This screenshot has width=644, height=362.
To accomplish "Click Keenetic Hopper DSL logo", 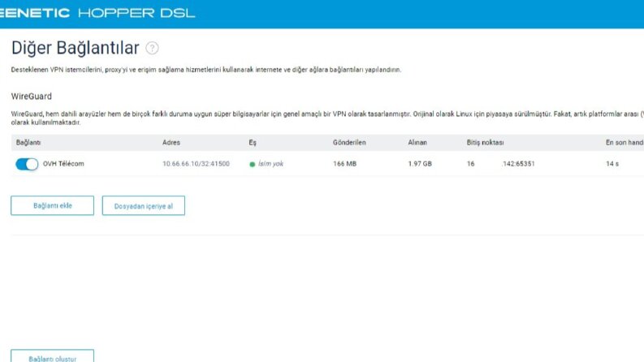I will pyautogui.click(x=97, y=13).
